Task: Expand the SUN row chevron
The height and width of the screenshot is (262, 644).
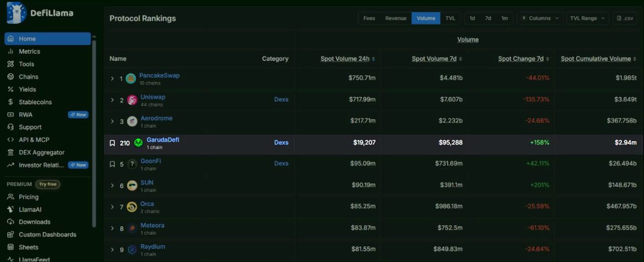Action: [112, 186]
